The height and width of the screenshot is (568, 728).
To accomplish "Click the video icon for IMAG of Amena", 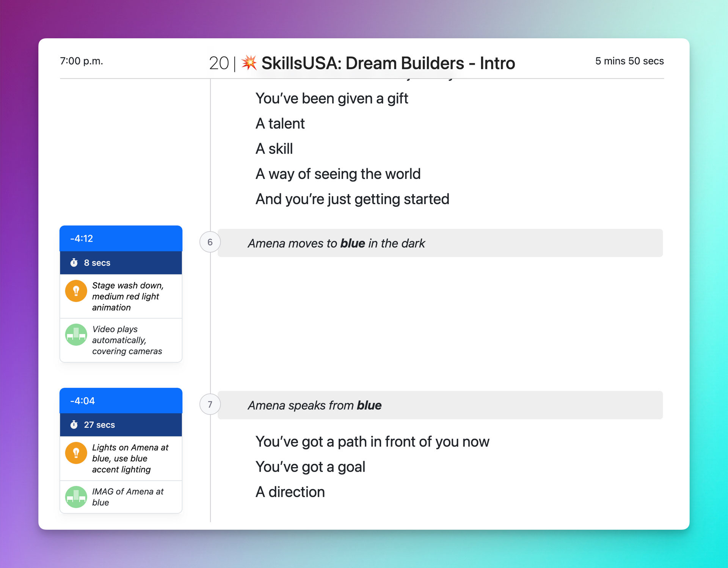I will [x=76, y=497].
